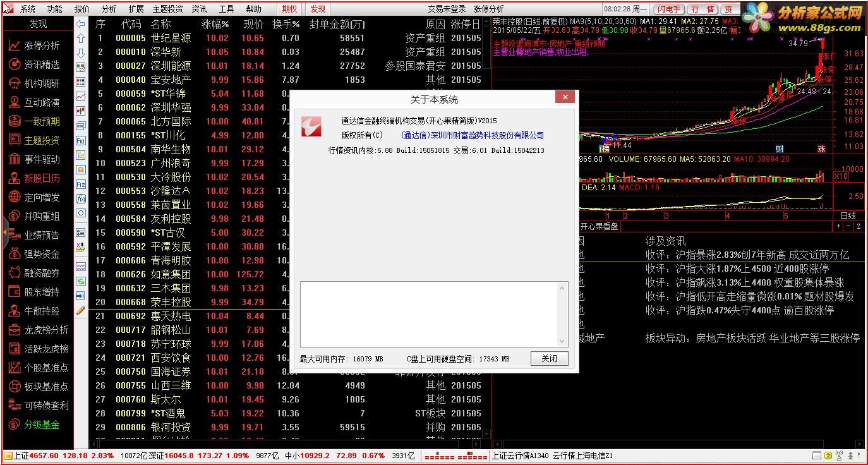Click the 日线 period label

point(849,216)
